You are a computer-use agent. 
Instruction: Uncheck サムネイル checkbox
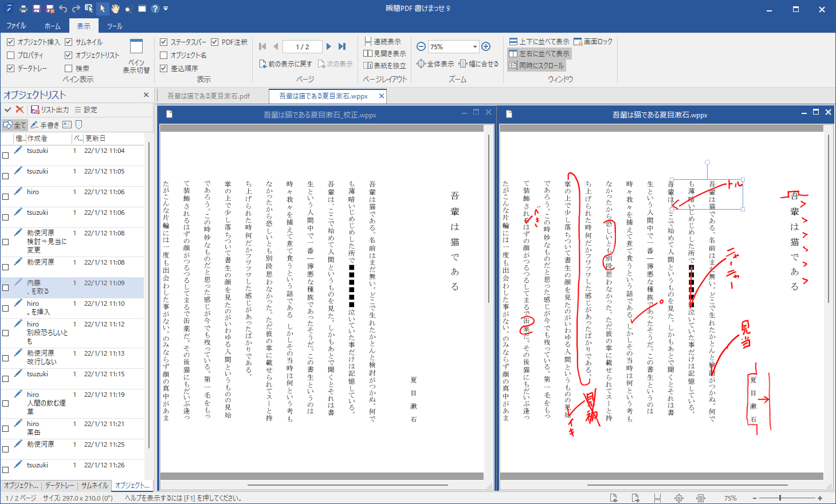tap(69, 42)
